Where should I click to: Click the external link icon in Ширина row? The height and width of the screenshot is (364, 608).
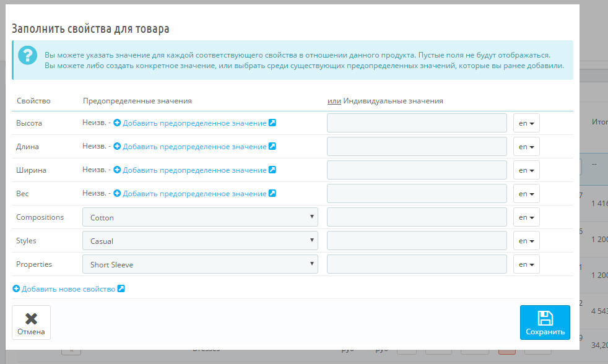point(272,170)
